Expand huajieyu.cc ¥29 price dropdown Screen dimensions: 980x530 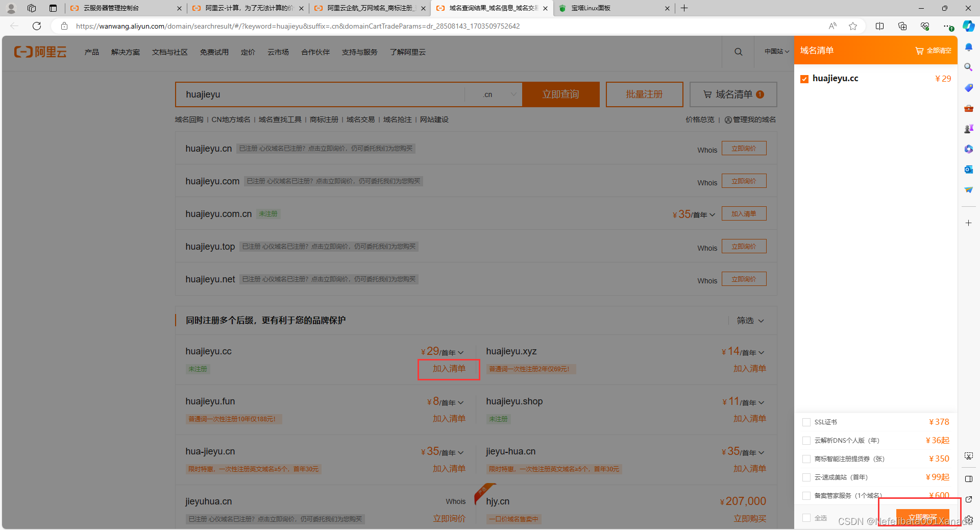tap(461, 352)
